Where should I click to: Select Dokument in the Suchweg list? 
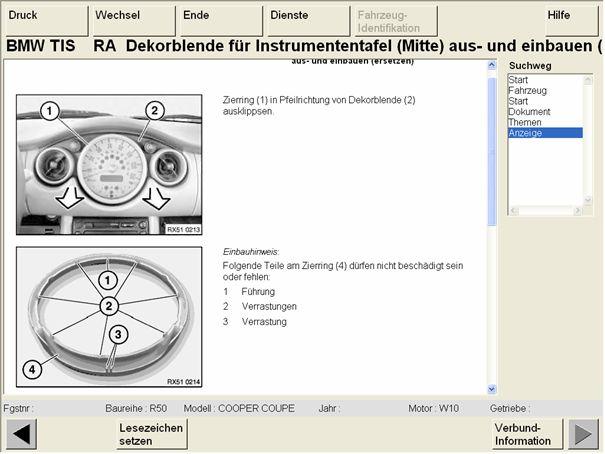coord(529,112)
